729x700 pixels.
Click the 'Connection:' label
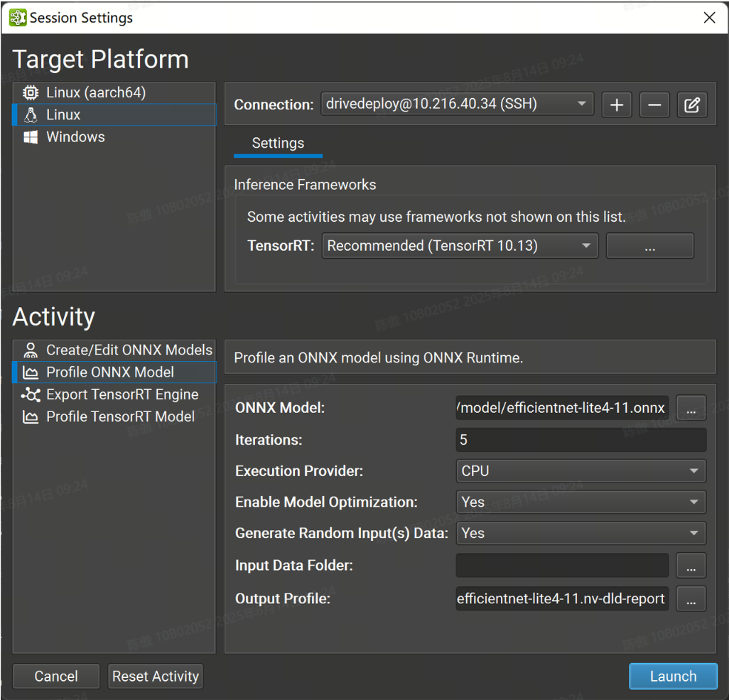pos(274,104)
